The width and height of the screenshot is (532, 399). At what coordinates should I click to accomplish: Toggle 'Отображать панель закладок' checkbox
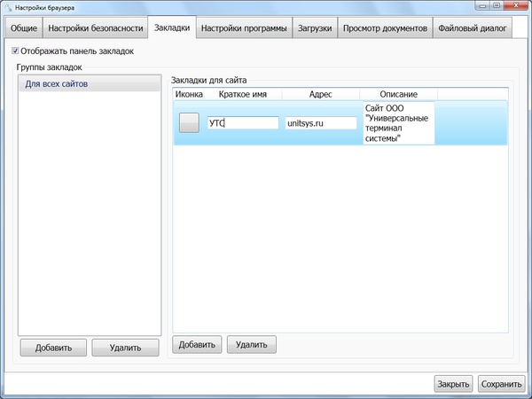(x=15, y=51)
